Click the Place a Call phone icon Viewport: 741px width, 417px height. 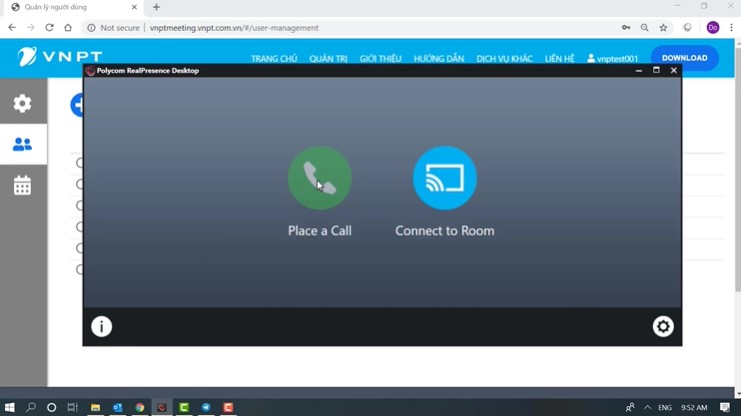pyautogui.click(x=319, y=179)
